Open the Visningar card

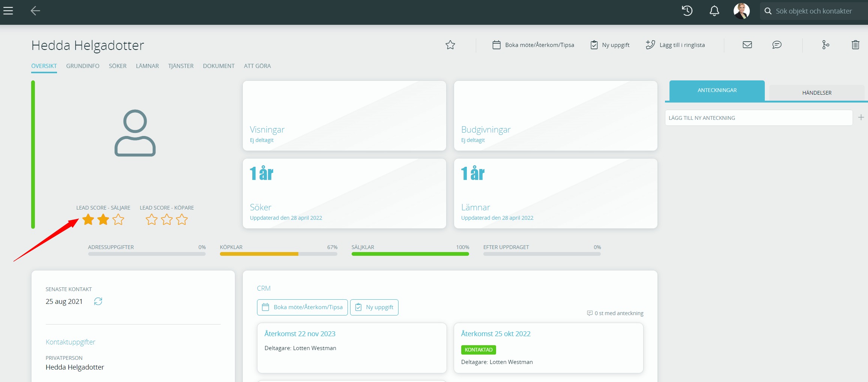(344, 116)
